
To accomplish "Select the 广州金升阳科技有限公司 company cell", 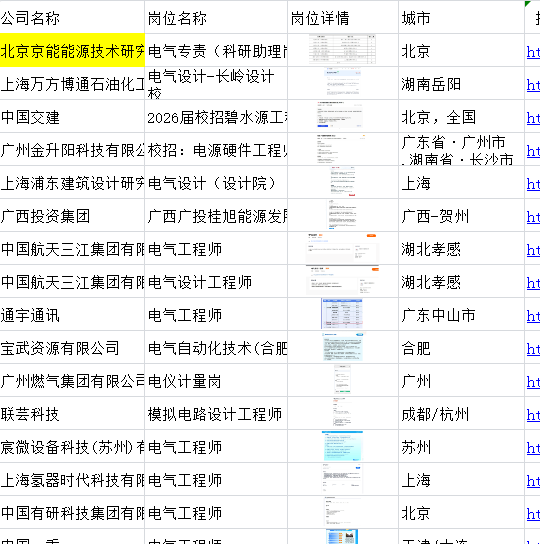I will click(x=72, y=149).
